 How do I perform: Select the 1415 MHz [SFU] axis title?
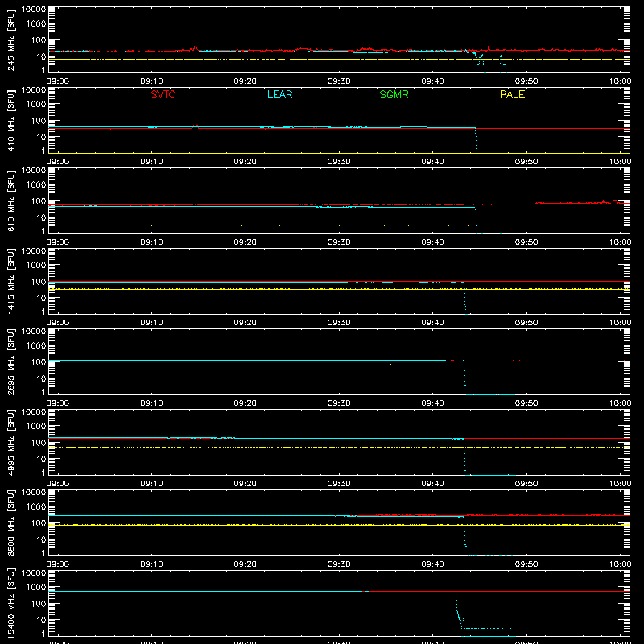point(10,282)
